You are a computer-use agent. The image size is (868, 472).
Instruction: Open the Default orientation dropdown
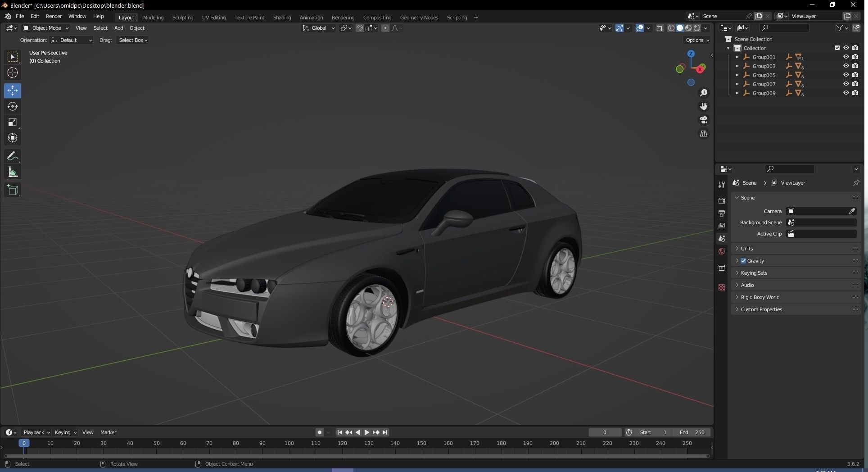[x=72, y=40]
